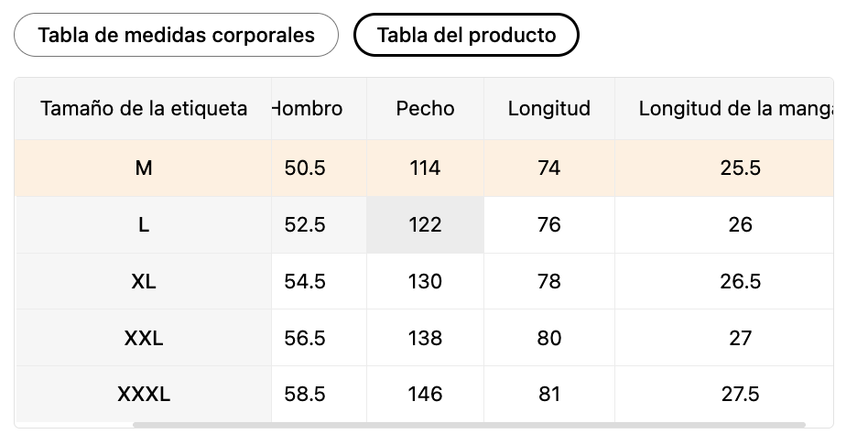Select the L size row label

[144, 224]
